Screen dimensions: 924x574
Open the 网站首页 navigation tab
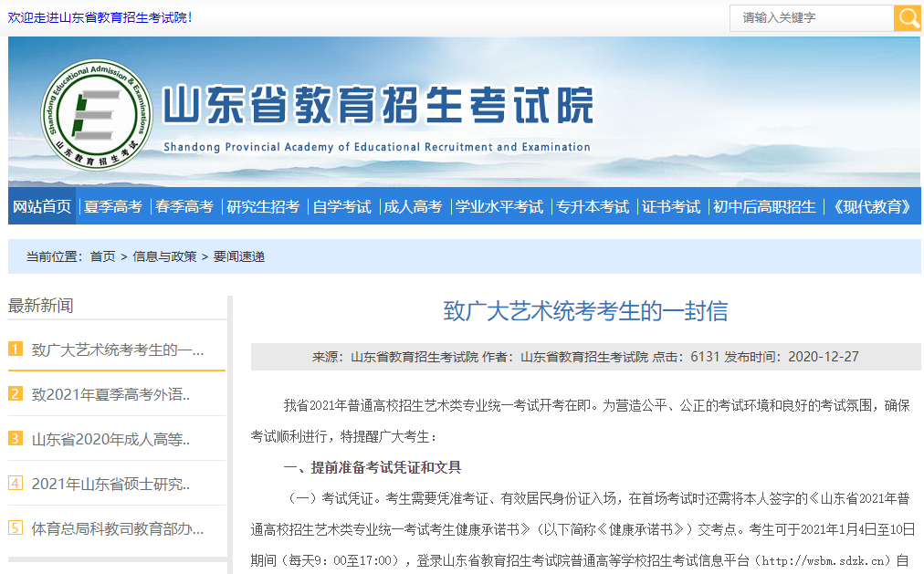42,206
